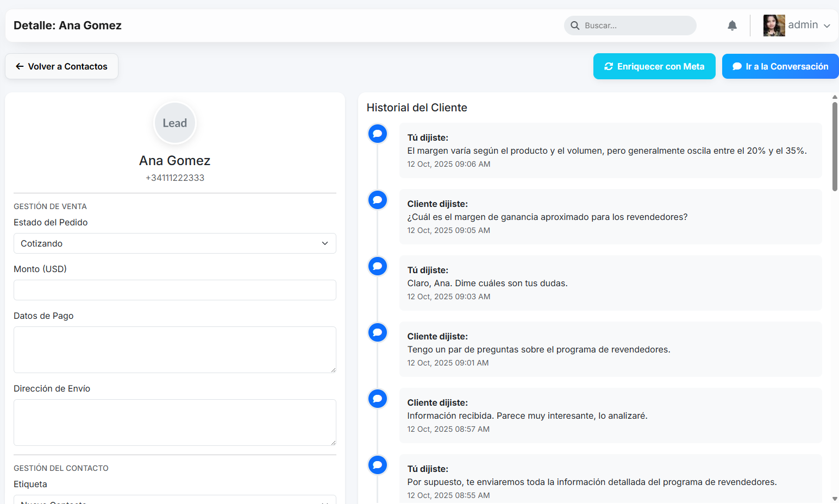Click the chat bubble icon on Ir a la Conversación

pyautogui.click(x=737, y=66)
